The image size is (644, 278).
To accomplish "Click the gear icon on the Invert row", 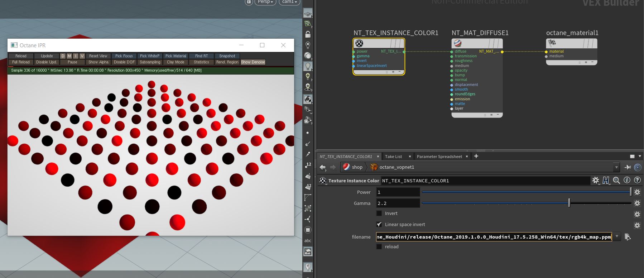I will pos(637,214).
